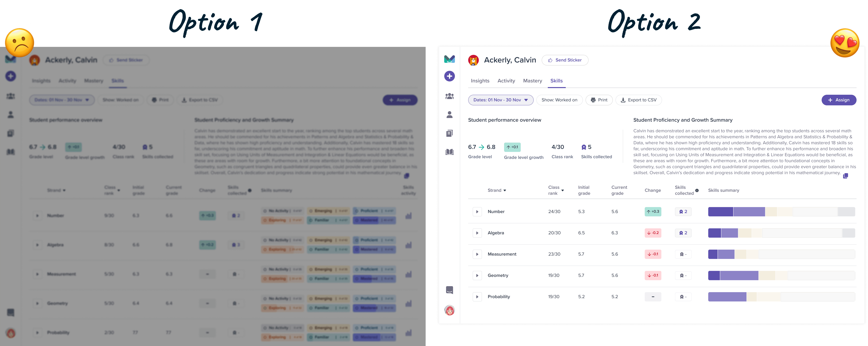868x346 pixels.
Task: Open the classes group icon in sidebar
Action: pos(449,96)
